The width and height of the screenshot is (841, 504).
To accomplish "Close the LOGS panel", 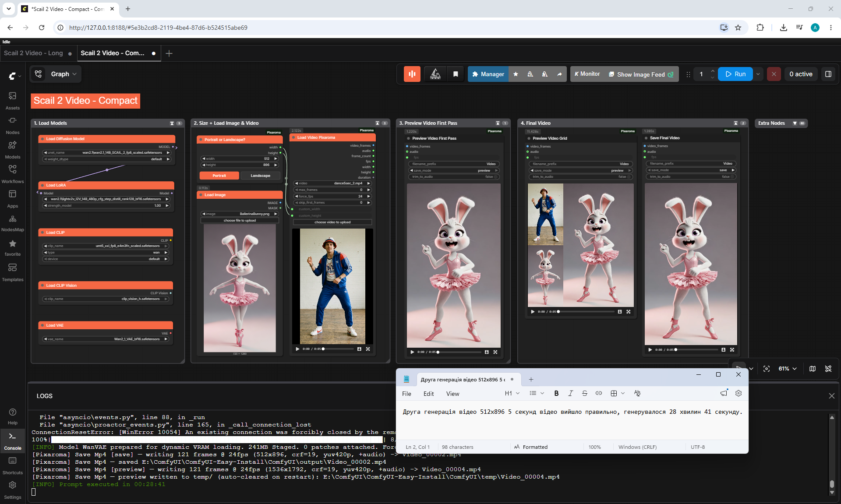I will click(832, 396).
